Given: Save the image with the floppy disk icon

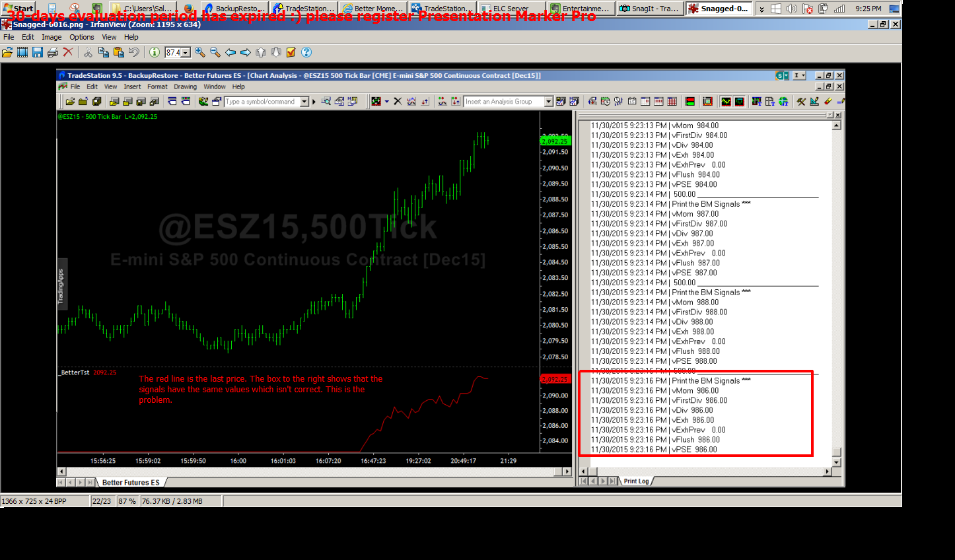Looking at the screenshot, I should click(38, 52).
